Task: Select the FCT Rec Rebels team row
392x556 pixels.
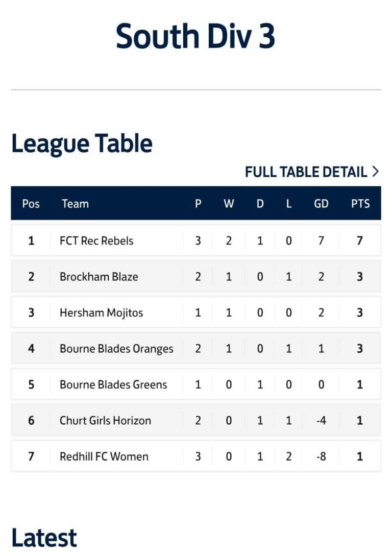Action: pyautogui.click(x=96, y=240)
